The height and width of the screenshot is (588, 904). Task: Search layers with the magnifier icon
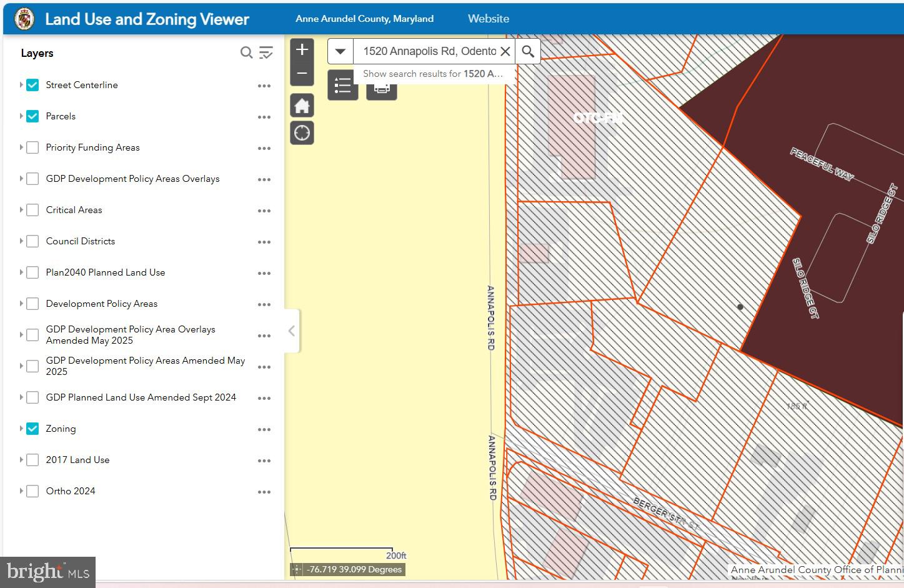tap(247, 52)
